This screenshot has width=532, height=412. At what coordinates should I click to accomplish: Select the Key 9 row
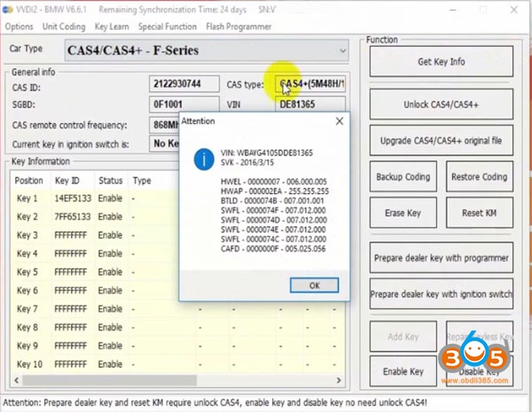178,346
